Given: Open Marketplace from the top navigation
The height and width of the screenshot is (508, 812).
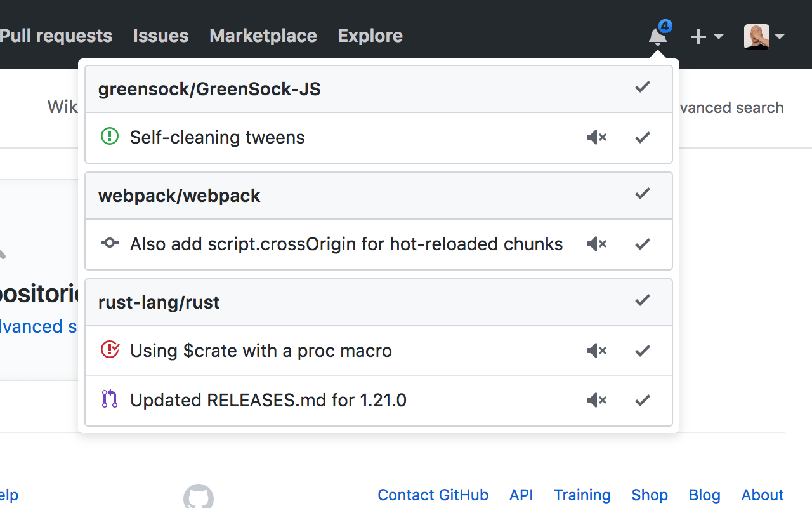Looking at the screenshot, I should pos(263,36).
